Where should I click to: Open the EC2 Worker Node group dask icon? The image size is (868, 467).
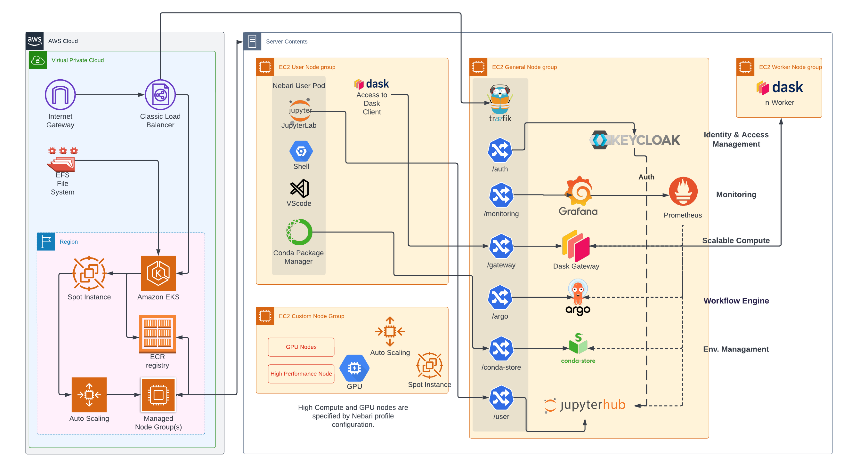[780, 87]
